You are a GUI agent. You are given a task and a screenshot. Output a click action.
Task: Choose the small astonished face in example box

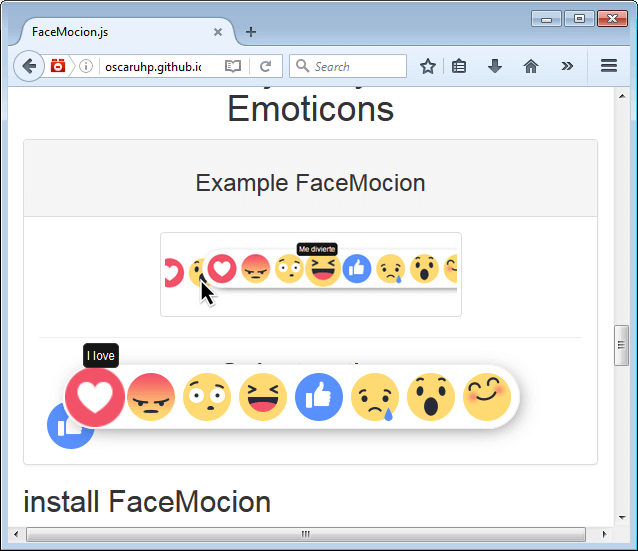click(x=289, y=269)
